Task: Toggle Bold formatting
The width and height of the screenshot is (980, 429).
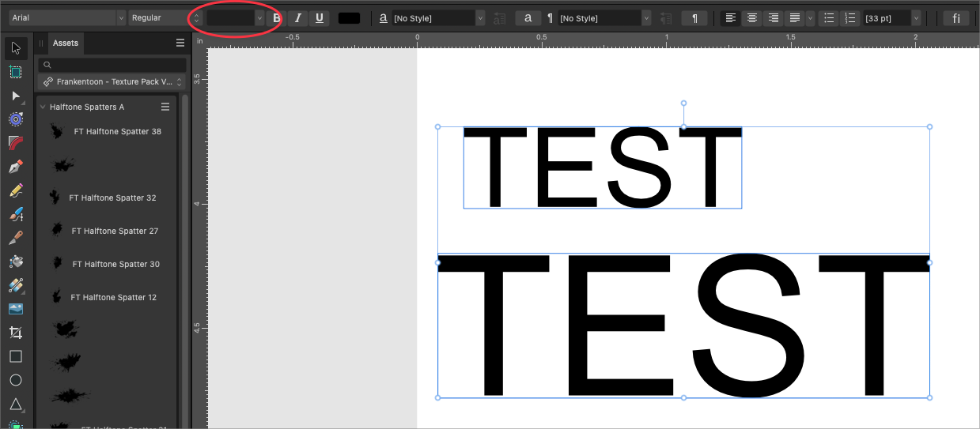Action: [x=277, y=18]
